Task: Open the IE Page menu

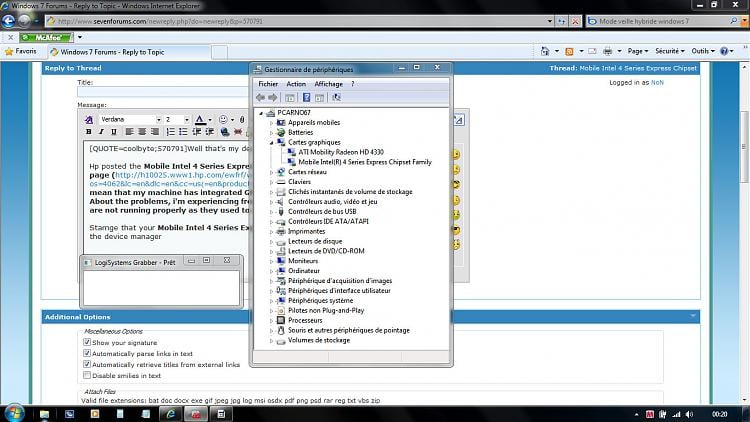Action: tap(638, 51)
